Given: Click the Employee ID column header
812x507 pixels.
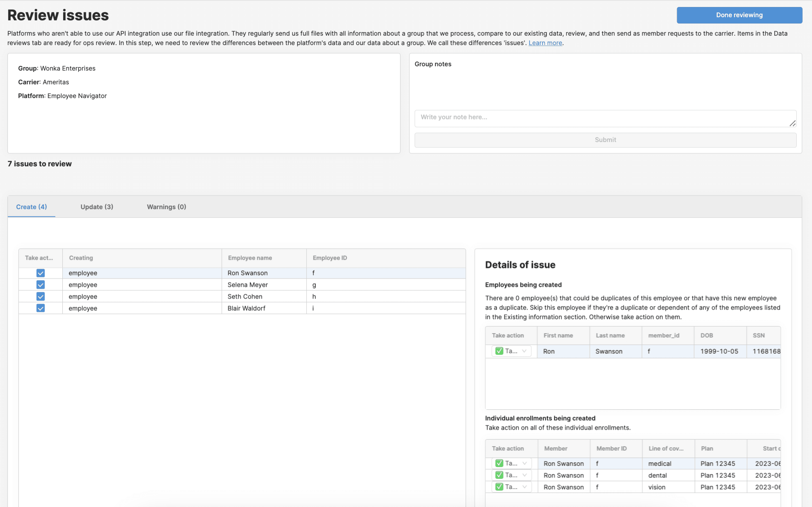Looking at the screenshot, I should pos(386,258).
